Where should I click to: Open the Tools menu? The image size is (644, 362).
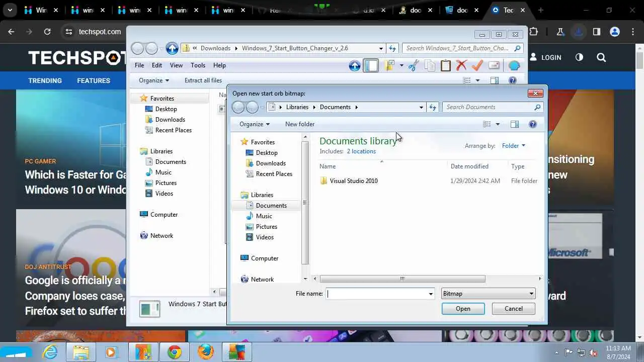point(198,65)
